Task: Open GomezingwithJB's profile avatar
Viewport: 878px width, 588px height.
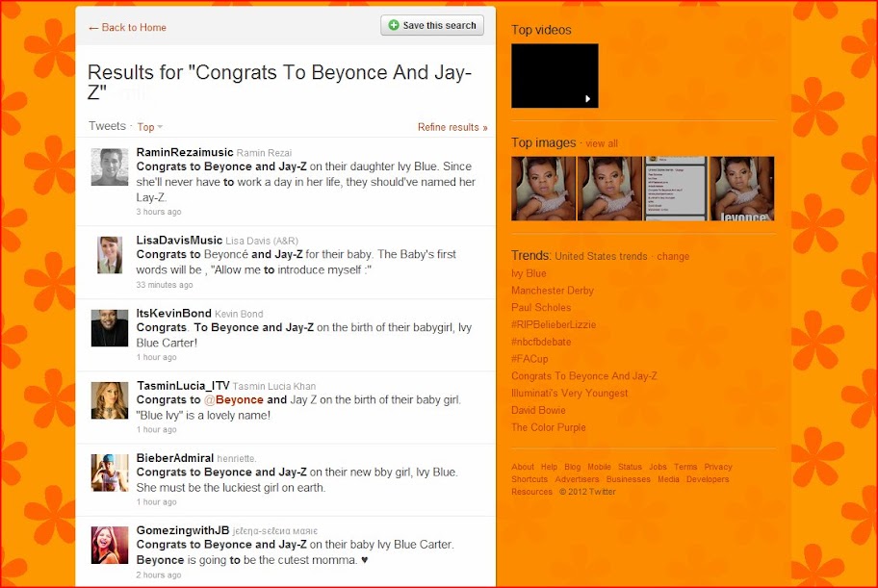Action: [110, 545]
